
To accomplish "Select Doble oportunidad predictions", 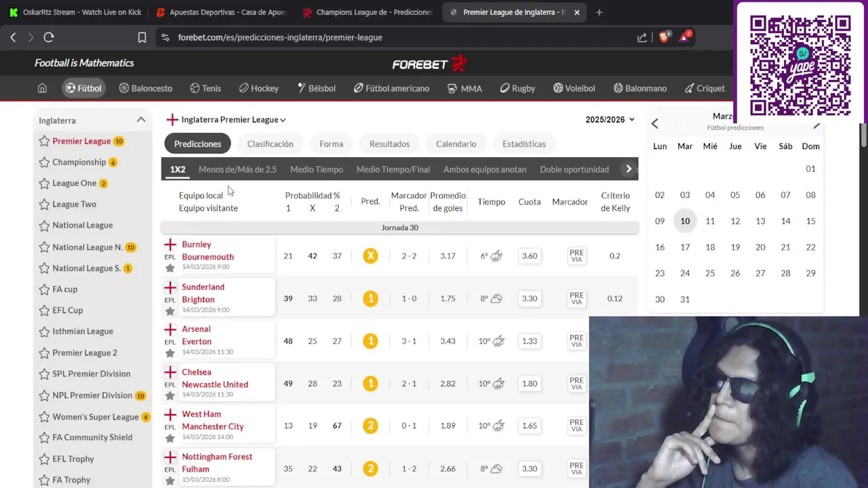I will 574,169.
